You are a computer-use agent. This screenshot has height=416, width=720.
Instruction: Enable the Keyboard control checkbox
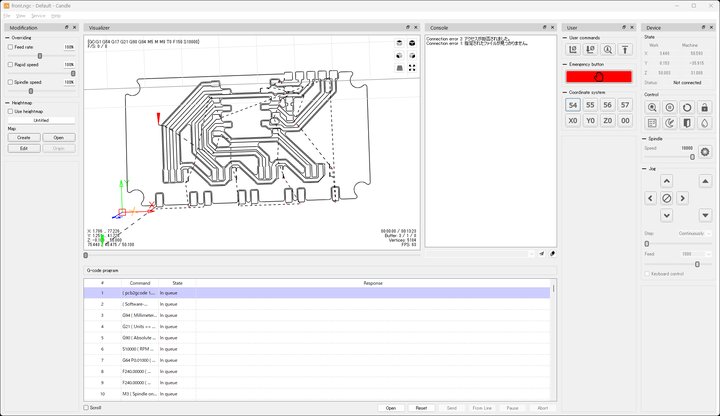point(647,274)
